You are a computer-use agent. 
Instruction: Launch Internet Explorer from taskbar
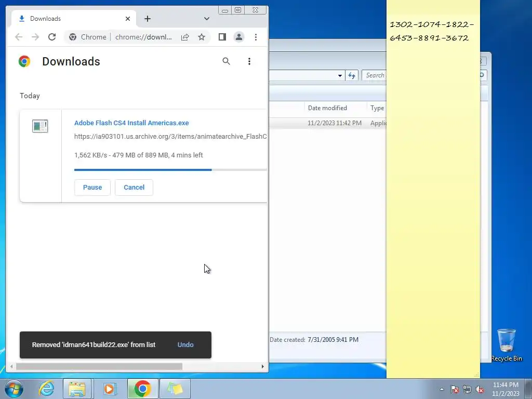[46, 389]
